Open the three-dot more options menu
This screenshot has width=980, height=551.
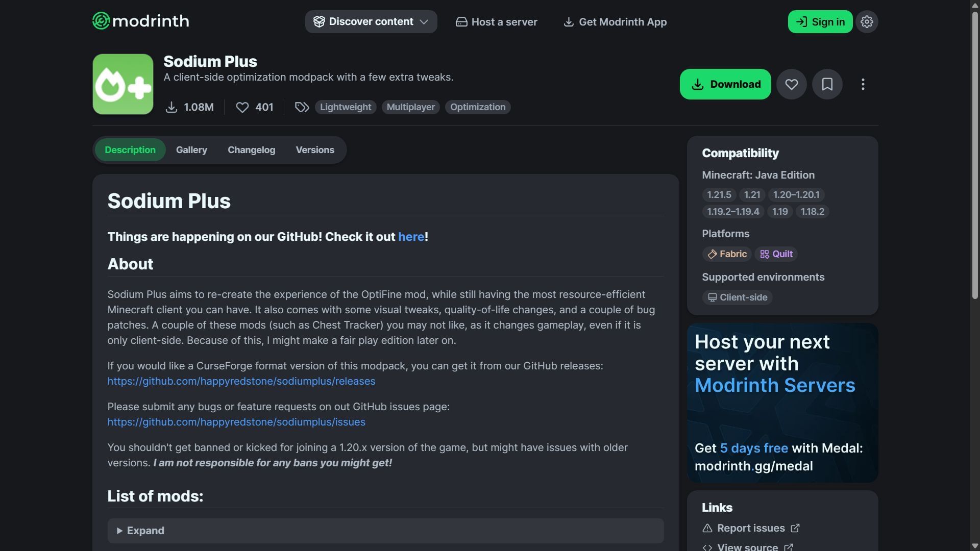[x=863, y=84]
